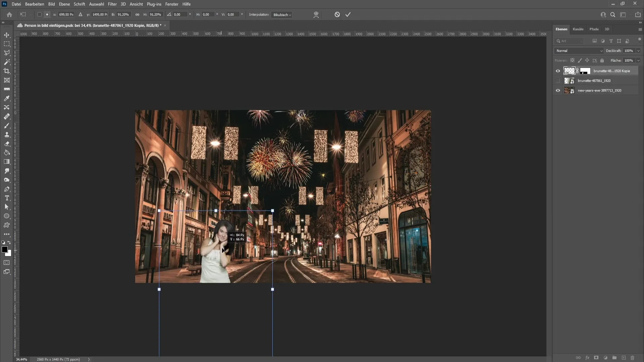The image size is (644, 362).
Task: Open the Ebene menu
Action: (x=64, y=4)
